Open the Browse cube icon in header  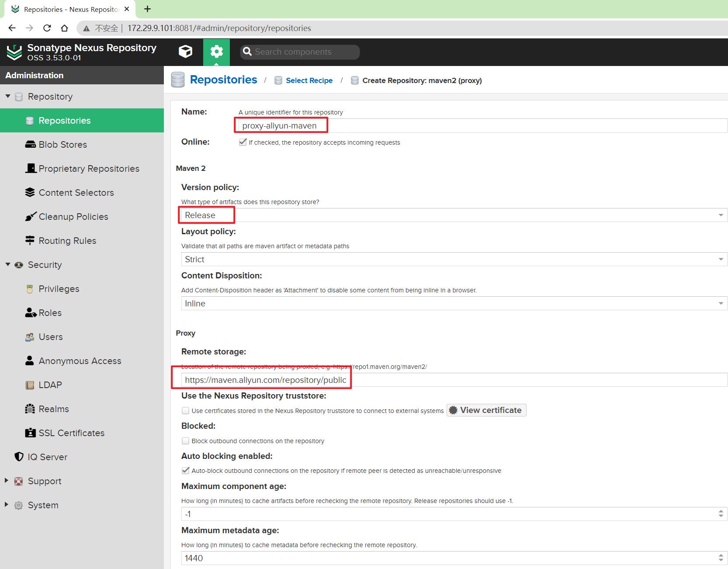tap(186, 52)
